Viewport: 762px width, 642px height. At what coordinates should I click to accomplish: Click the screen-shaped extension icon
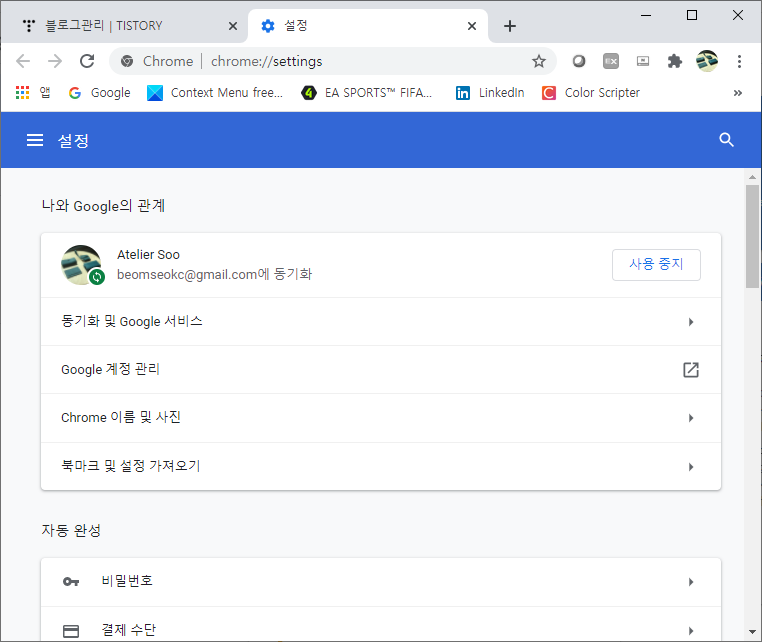click(642, 61)
